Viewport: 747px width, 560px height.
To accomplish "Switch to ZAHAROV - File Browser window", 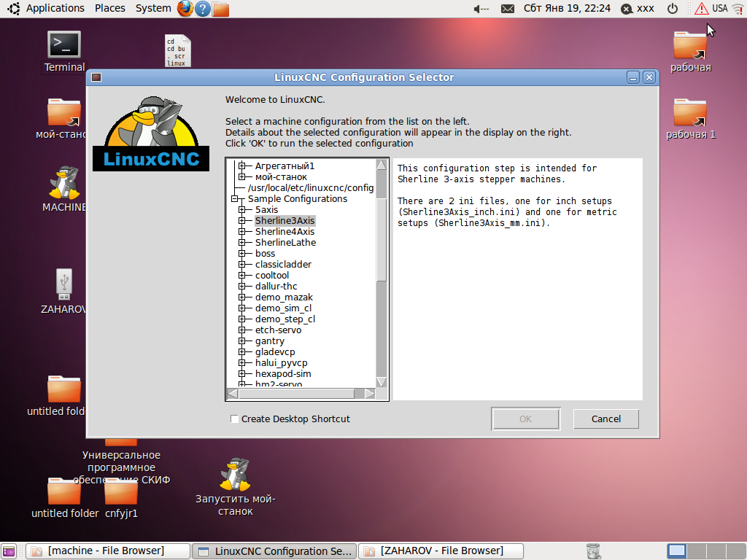I will 441,551.
